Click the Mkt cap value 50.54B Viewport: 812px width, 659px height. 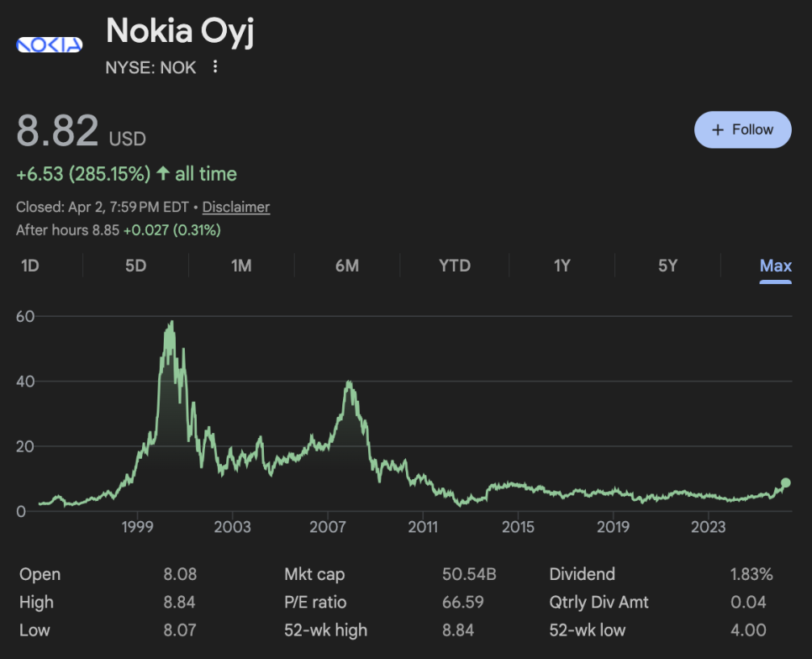(469, 575)
